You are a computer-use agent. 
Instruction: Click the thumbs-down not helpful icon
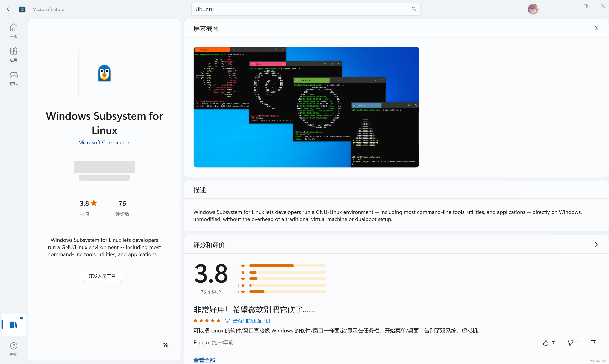(570, 343)
